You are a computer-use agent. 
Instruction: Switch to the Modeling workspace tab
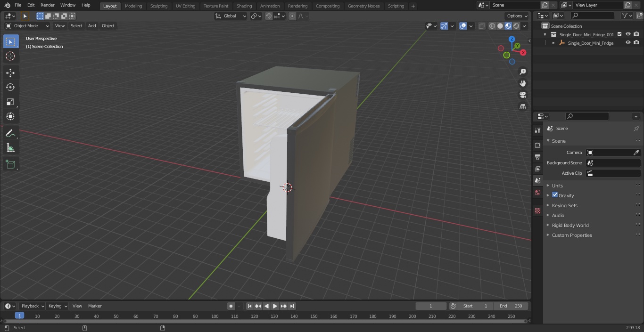pos(133,6)
